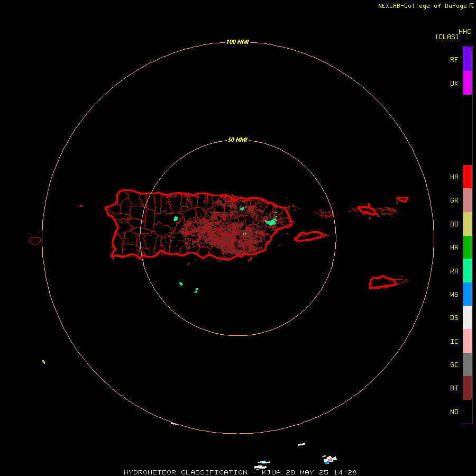476x476 pixels.
Task: Click the HHC product label
Action: (x=464, y=32)
